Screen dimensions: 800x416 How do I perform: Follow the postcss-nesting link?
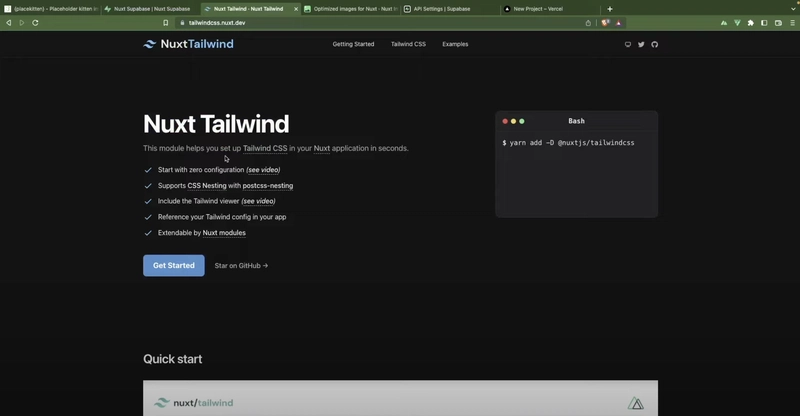click(268, 186)
